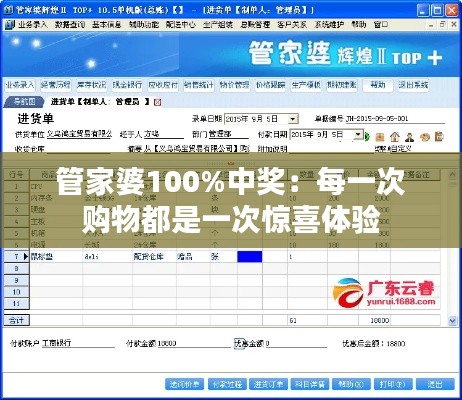Select the blue highlighted cell in row 7
Image resolution: width=462 pixels, height=400 pixels.
coord(250,257)
